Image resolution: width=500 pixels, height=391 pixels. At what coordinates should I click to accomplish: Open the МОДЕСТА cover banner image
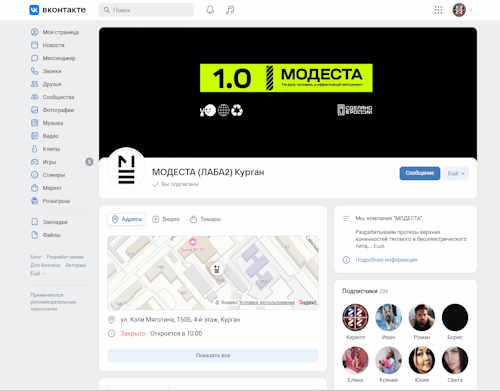tap(288, 92)
